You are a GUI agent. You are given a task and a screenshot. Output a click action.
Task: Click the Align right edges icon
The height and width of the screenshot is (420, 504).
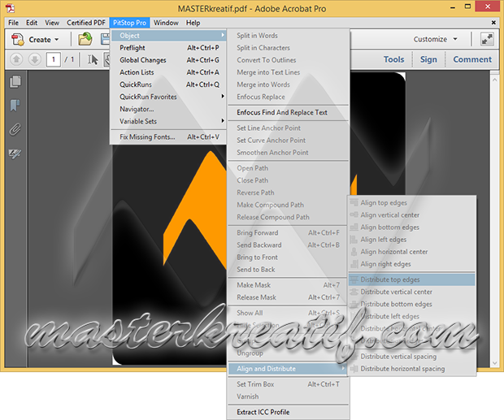(354, 264)
